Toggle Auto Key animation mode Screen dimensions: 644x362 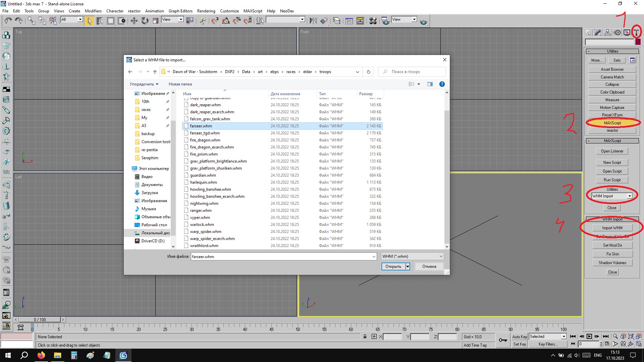(520, 337)
